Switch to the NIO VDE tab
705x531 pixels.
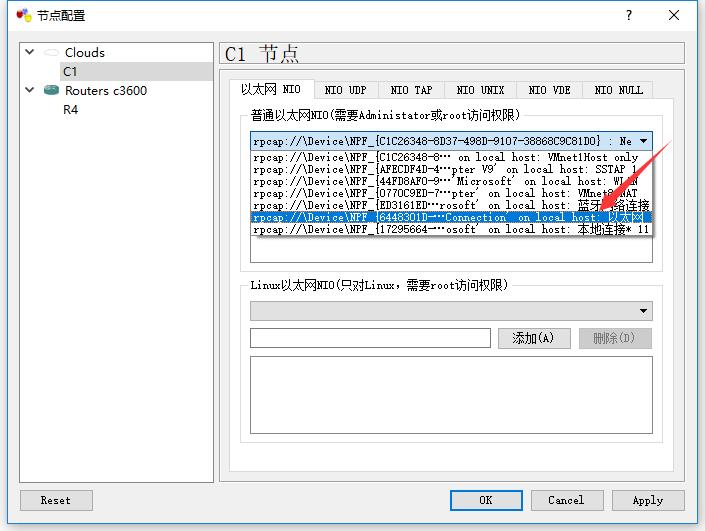549,90
